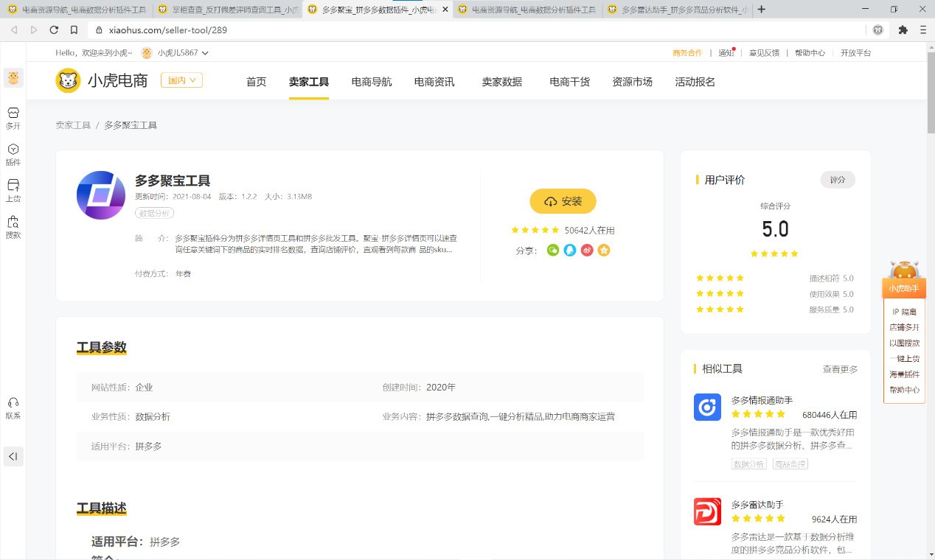The height and width of the screenshot is (560, 935).
Task: Switch to 多多雷达助手 browser tab
Action: coord(676,10)
